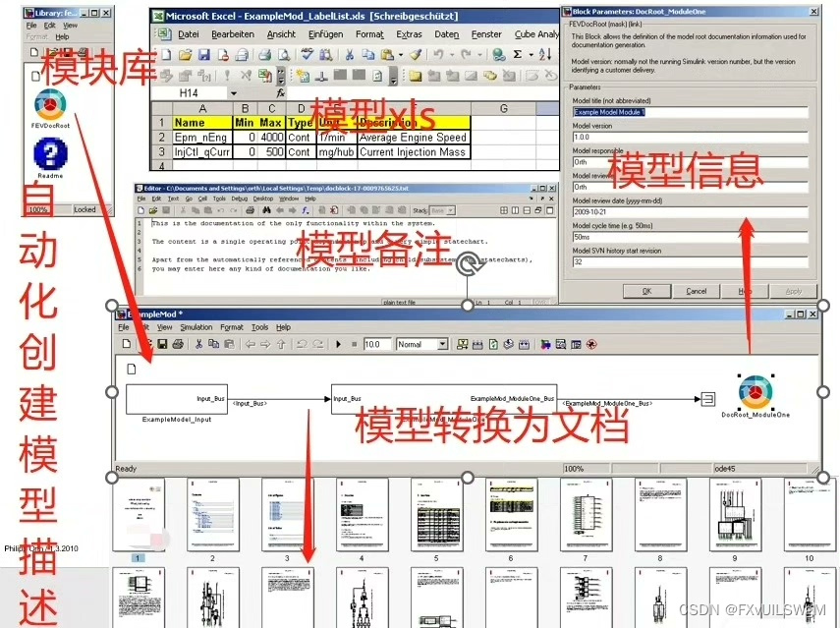840x628 pixels.
Task: Click the fx function icon in Editor toolbar
Action: 306,210
